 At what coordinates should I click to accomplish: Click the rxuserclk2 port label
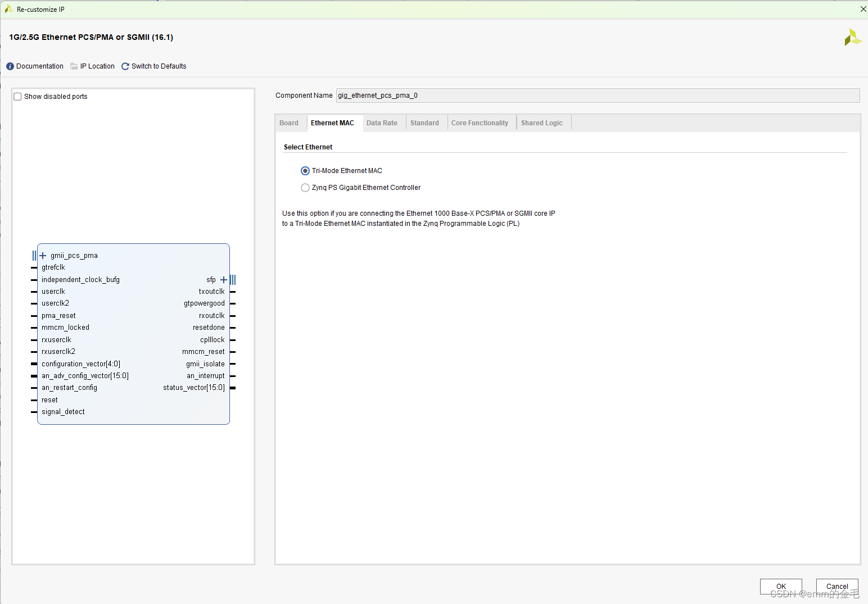coord(58,352)
